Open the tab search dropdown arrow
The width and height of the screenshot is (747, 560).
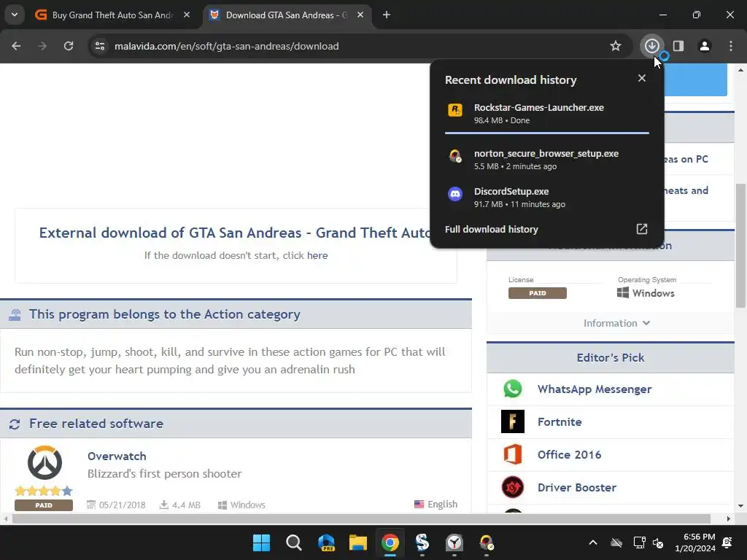tap(15, 15)
